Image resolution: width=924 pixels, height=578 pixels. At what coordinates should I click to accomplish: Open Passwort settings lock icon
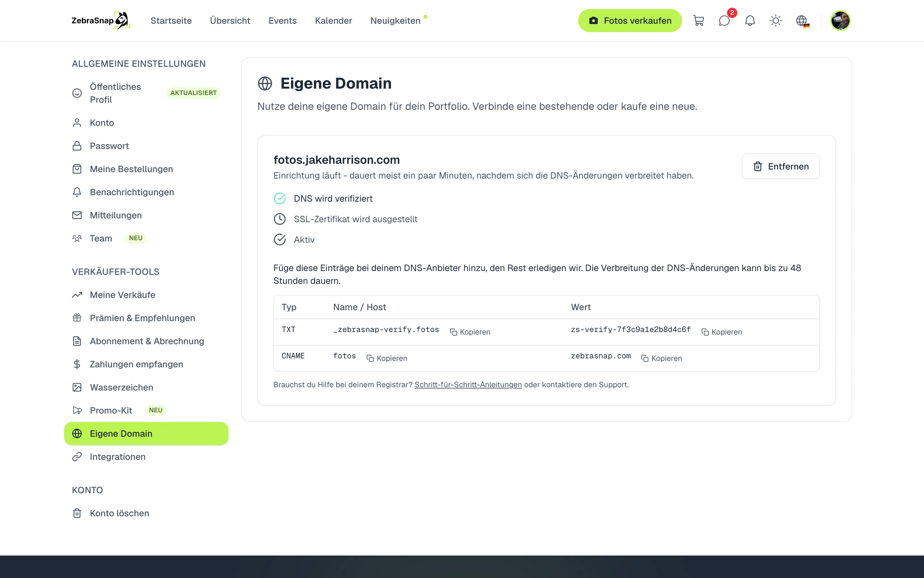click(146, 146)
